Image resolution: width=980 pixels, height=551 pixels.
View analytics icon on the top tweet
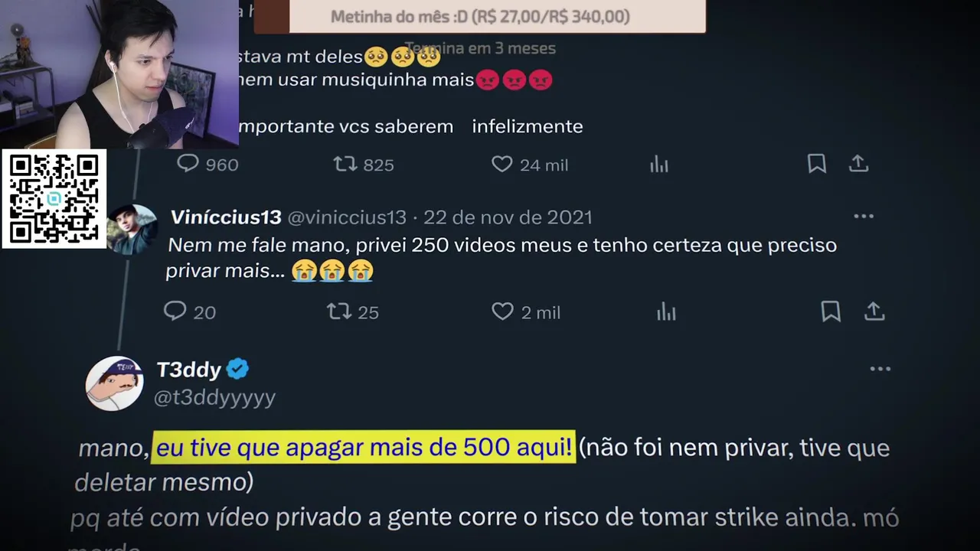659,164
